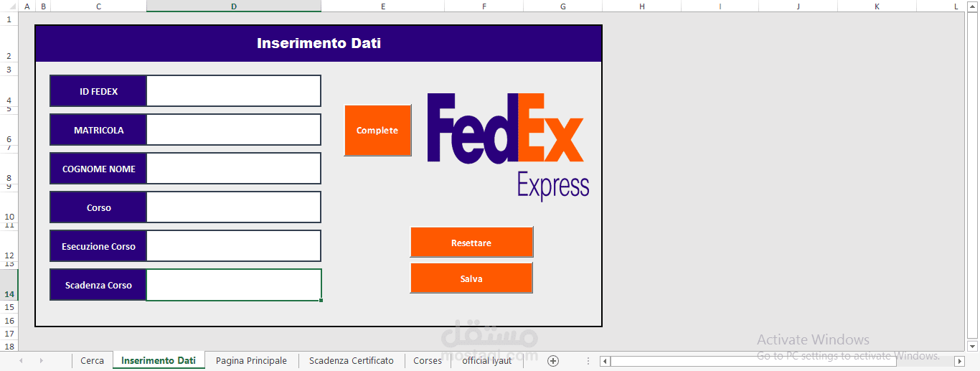
Task: Click the vertical scrollbar down arrow
Action: [973, 346]
